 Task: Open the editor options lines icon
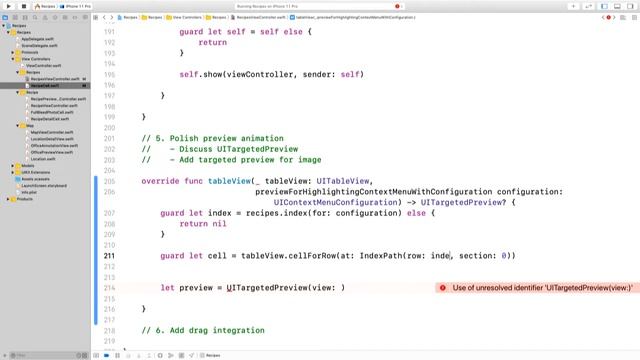623,18
